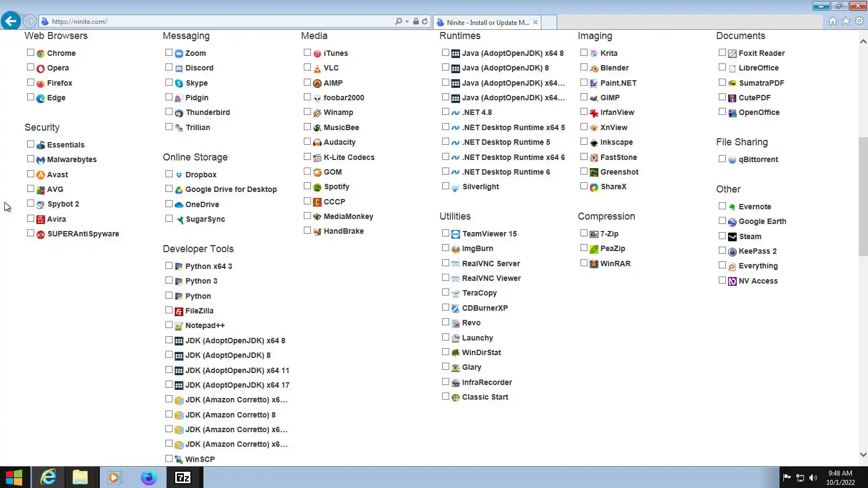Close the Ninite tab

click(x=535, y=22)
